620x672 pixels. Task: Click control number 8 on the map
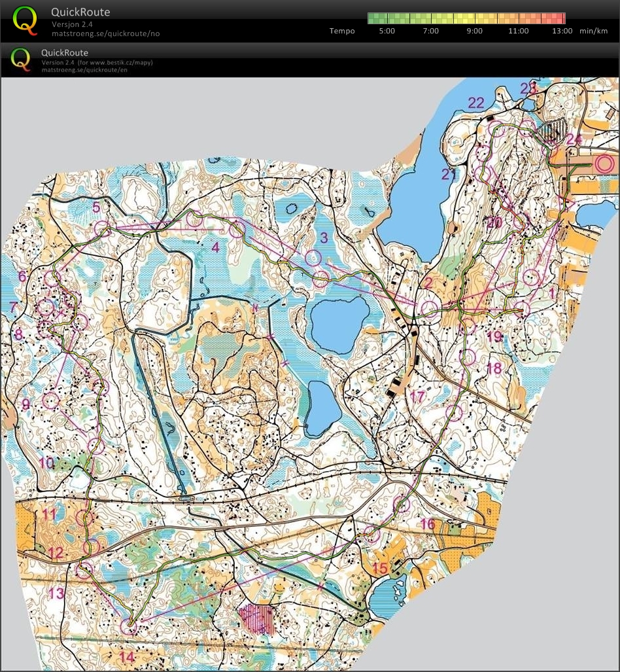(18, 334)
